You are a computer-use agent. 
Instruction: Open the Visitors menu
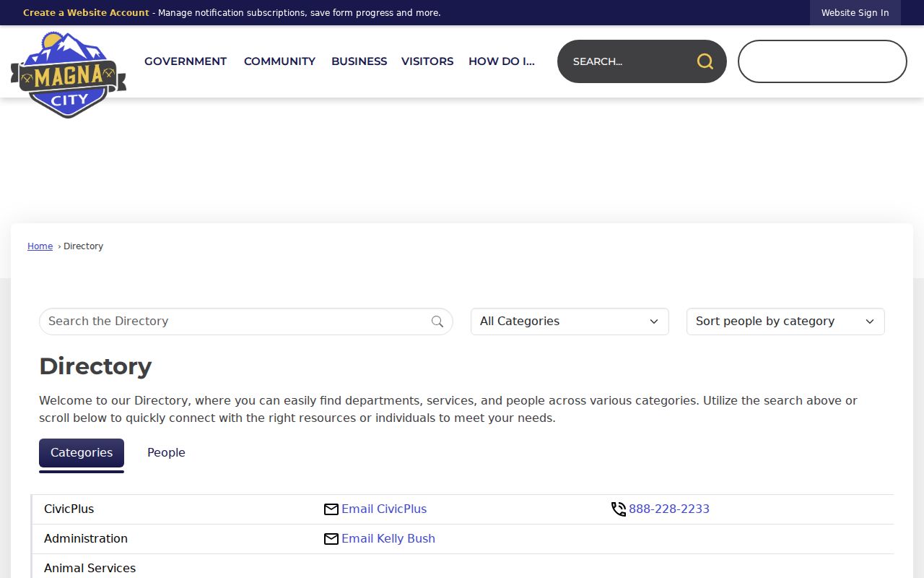[427, 61]
